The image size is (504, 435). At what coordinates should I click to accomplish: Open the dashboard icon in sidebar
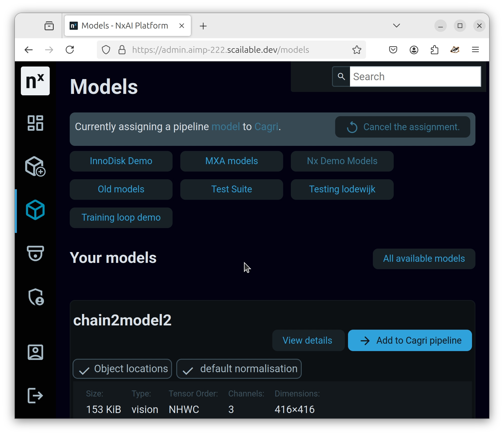pyautogui.click(x=35, y=123)
